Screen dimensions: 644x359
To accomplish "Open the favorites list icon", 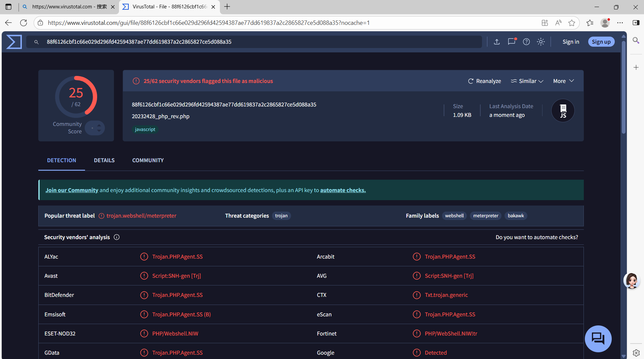I will point(590,23).
